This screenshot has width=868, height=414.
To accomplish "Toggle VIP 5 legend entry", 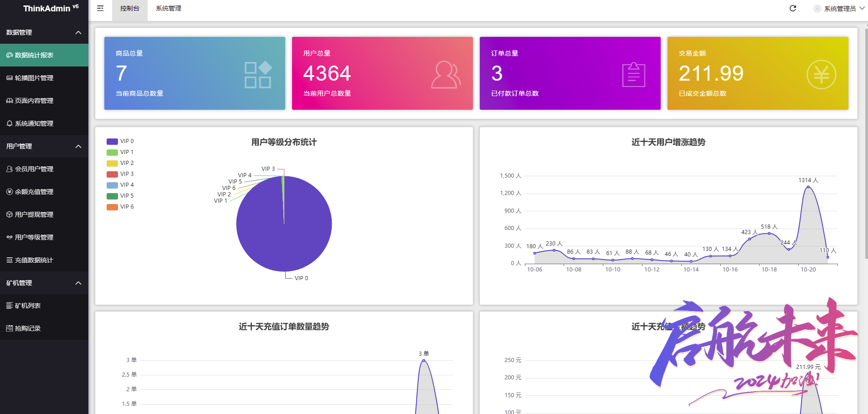I will click(120, 196).
